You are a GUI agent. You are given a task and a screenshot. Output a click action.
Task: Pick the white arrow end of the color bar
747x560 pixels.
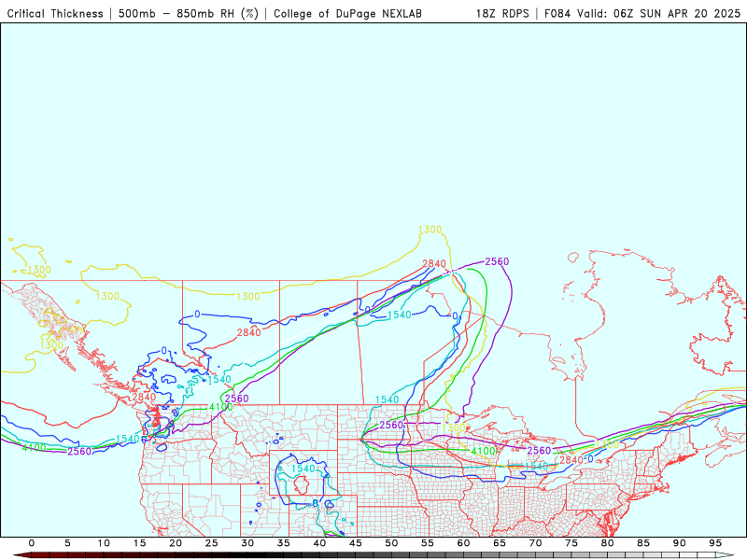tap(726, 555)
